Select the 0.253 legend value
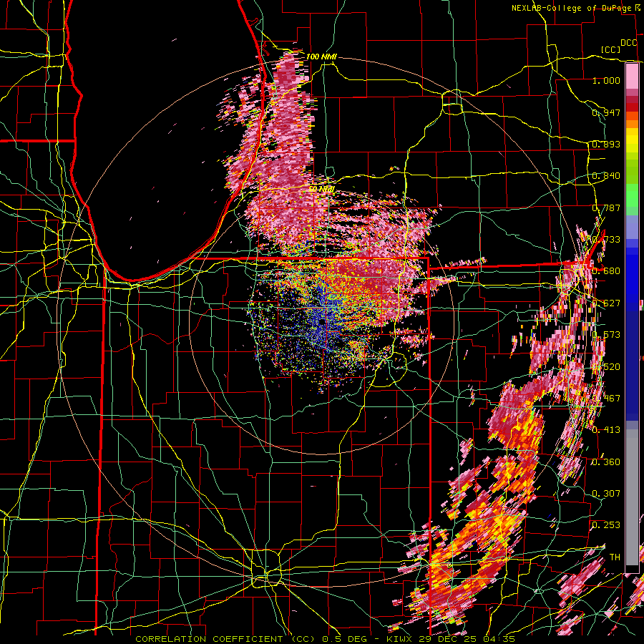Screen dimensions: 644x644 (606, 525)
